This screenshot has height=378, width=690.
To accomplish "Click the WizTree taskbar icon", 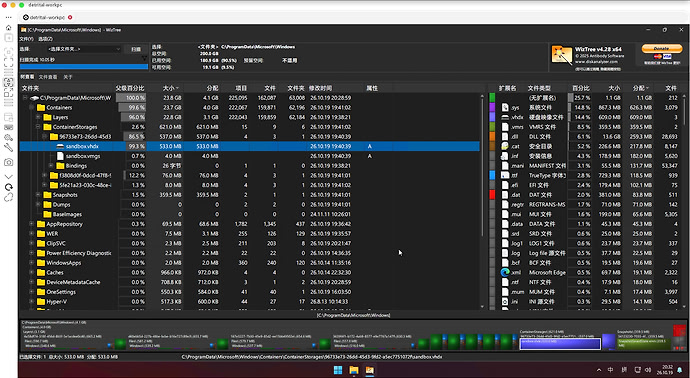I will (x=370, y=370).
